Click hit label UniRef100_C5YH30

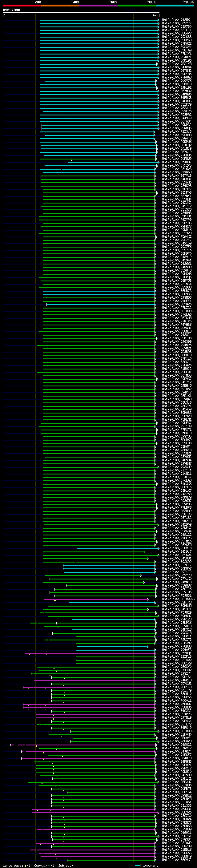[x=176, y=91]
